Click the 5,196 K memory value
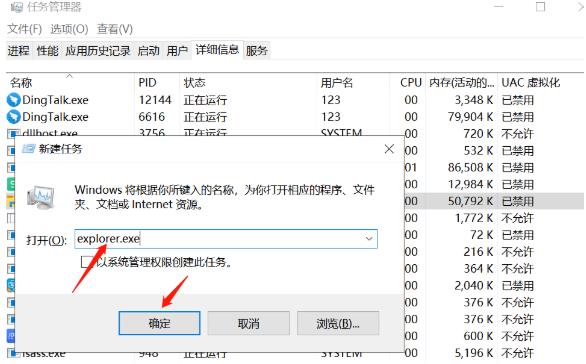This screenshot has height=364, width=586. pos(474,353)
